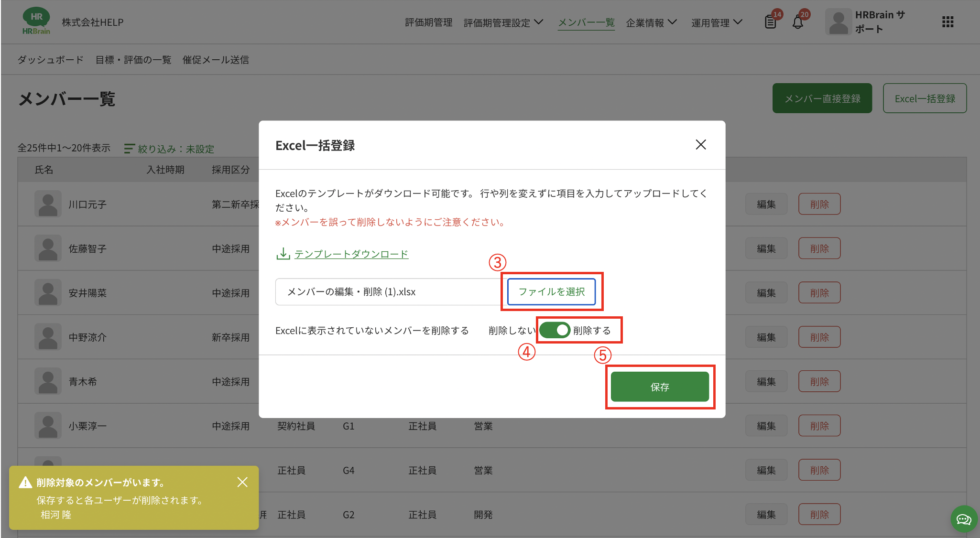980x538 pixels.
Task: Click the 保存 button
Action: [x=660, y=387]
